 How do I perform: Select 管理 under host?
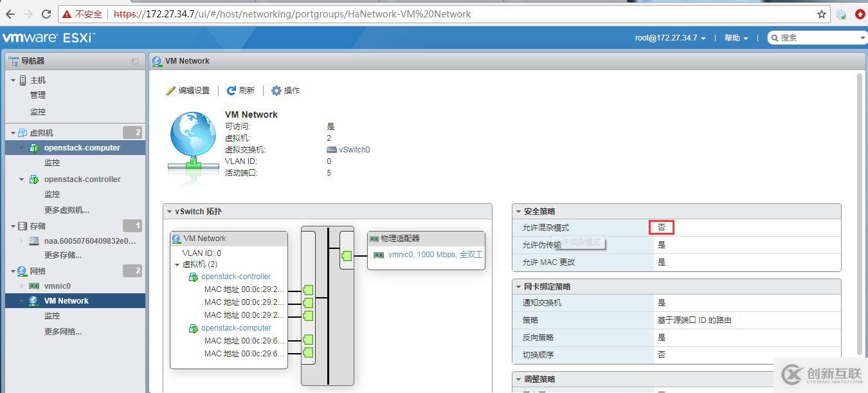[38, 95]
